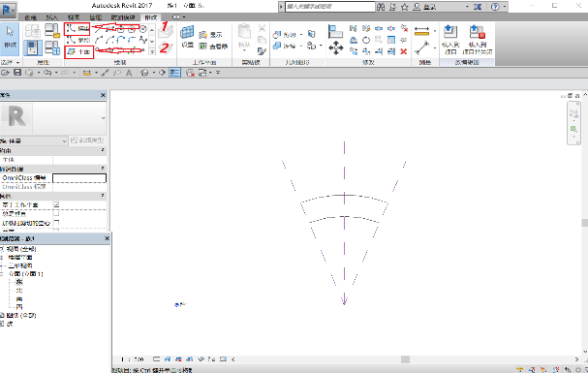Toggle Thin Lines in quick access toolbar
Viewport: 588px width, 373px height.
click(174, 73)
